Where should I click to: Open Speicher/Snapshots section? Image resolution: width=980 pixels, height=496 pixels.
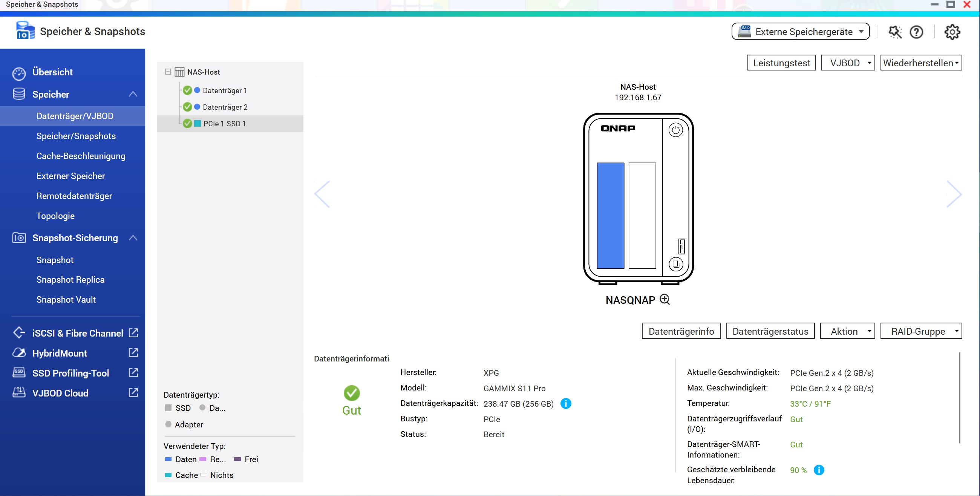76,135
